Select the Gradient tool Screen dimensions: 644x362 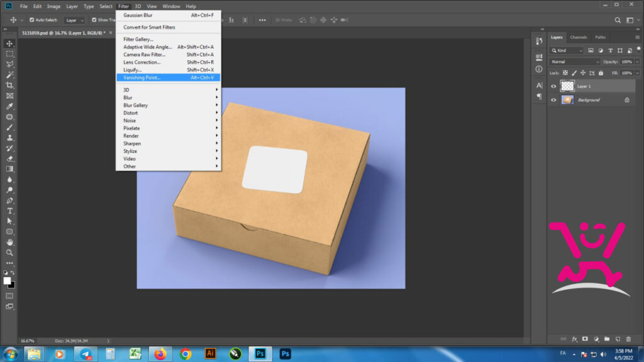pyautogui.click(x=9, y=169)
